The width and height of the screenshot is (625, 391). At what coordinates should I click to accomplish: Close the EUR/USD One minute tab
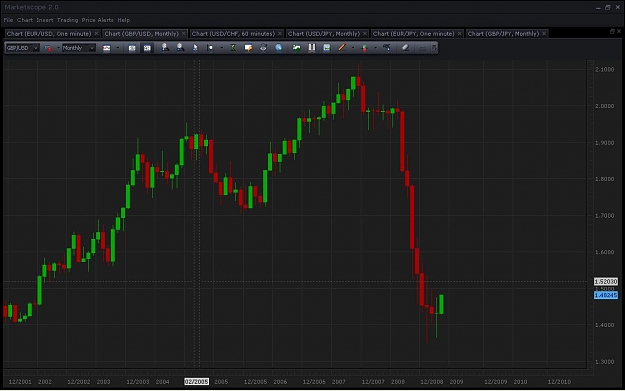(x=96, y=33)
